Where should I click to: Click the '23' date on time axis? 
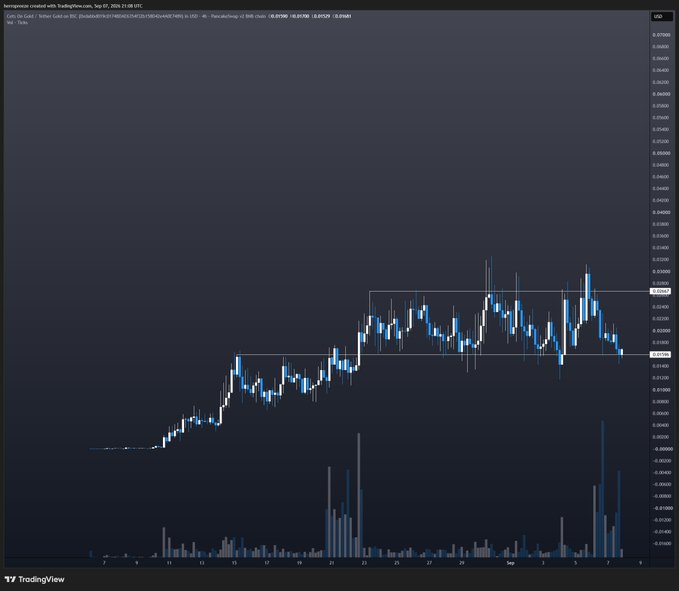[364, 563]
